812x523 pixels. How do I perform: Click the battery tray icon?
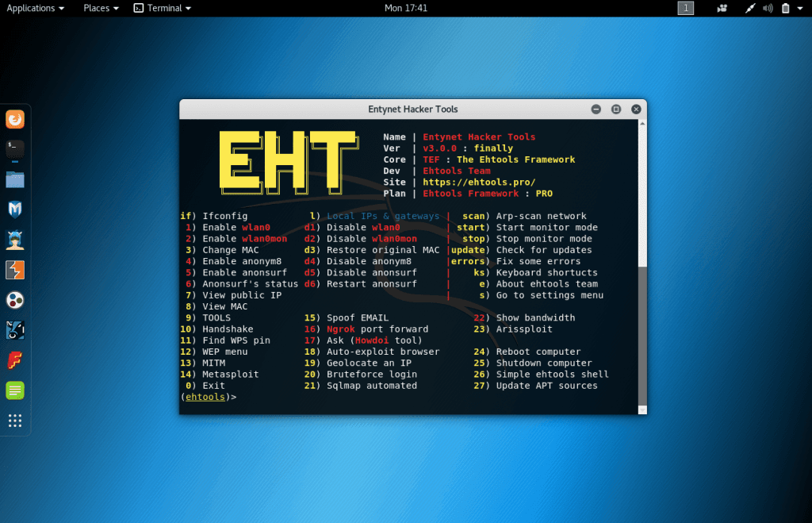(x=786, y=8)
